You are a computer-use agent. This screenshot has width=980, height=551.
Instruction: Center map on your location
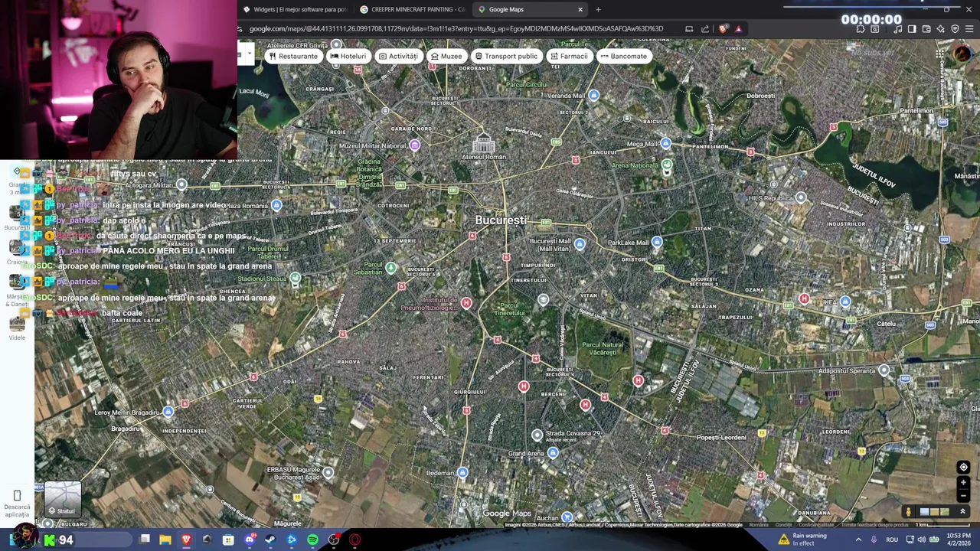(x=963, y=467)
